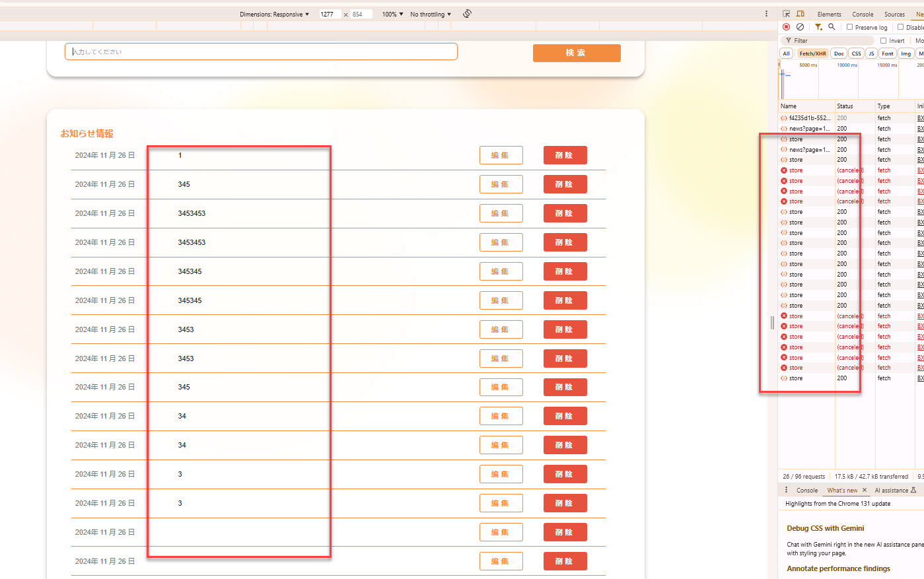
Task: Stop recording network log
Action: coord(786,27)
